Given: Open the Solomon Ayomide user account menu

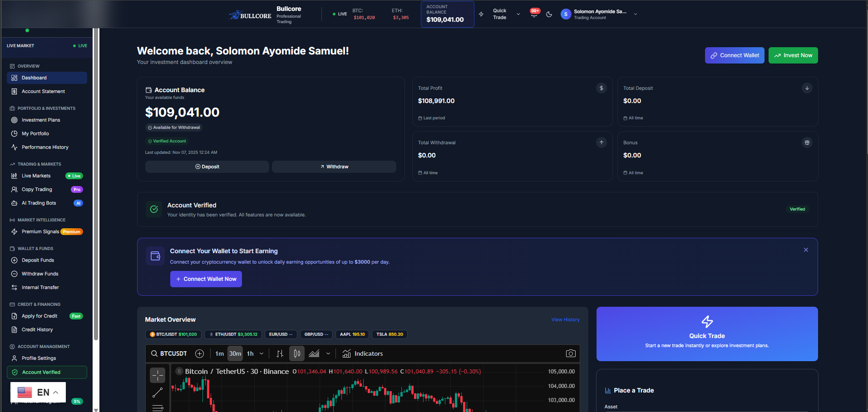Looking at the screenshot, I should [599, 14].
